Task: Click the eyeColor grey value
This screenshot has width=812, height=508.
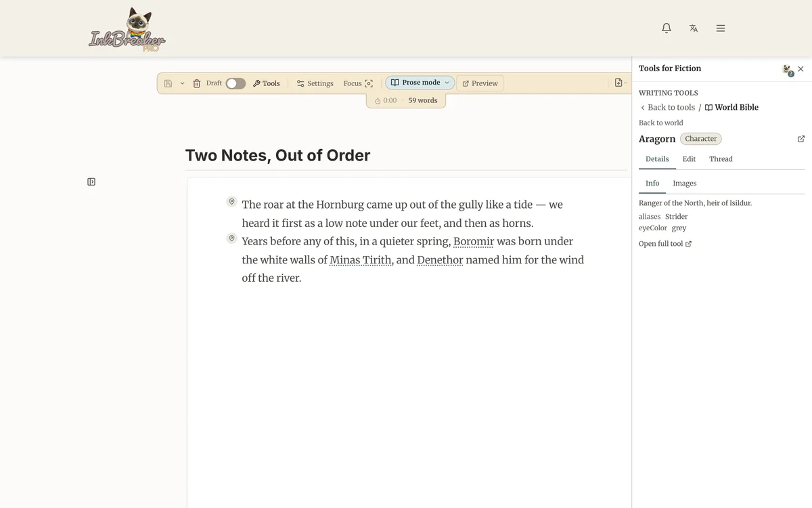Action: pos(679,228)
